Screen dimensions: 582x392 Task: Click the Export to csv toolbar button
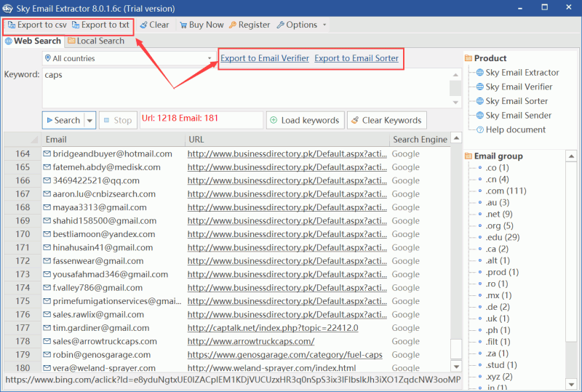(37, 25)
